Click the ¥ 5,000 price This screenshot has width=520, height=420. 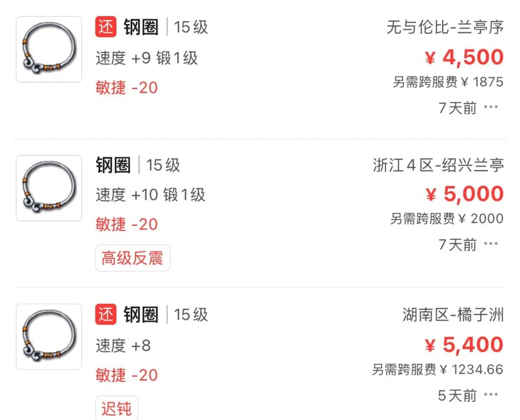465,195
